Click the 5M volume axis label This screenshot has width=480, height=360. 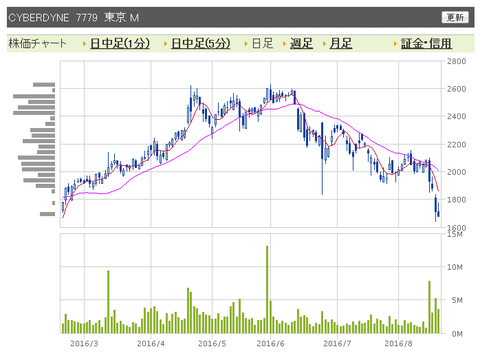click(x=457, y=300)
